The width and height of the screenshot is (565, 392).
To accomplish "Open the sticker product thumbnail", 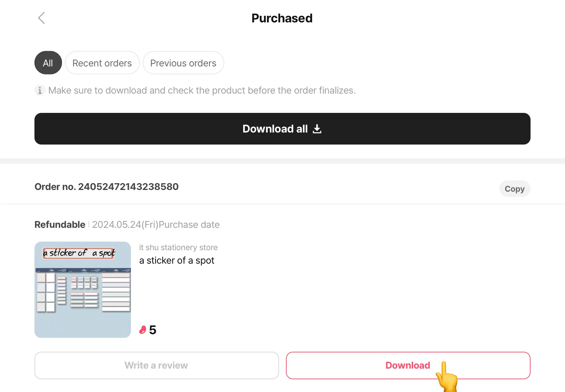I will 83,290.
